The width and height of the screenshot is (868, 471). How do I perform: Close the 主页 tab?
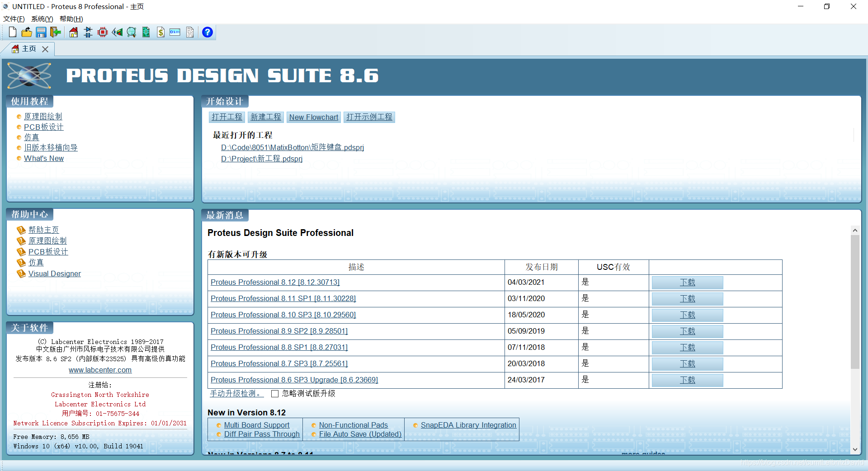pos(45,49)
